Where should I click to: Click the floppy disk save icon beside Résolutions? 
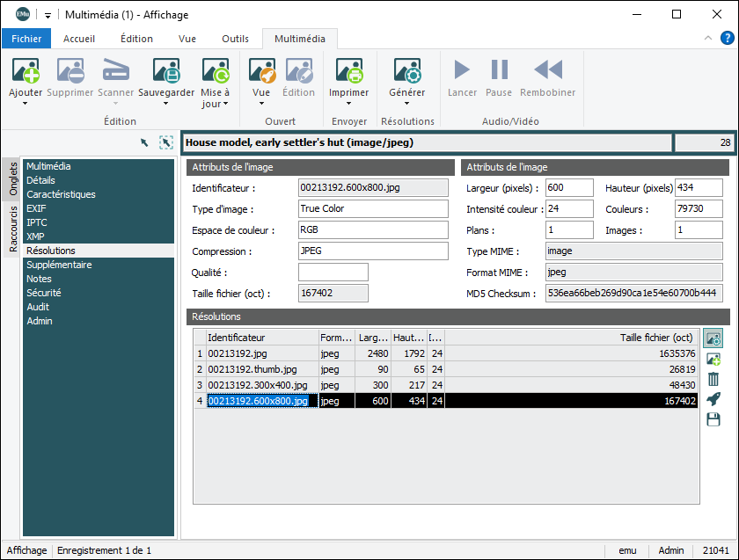713,419
